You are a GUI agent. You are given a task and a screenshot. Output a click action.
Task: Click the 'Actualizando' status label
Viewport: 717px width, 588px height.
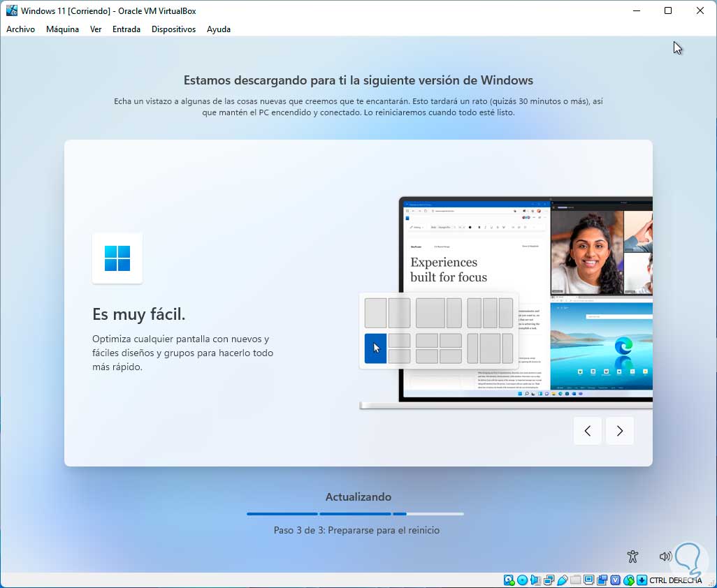tap(358, 497)
